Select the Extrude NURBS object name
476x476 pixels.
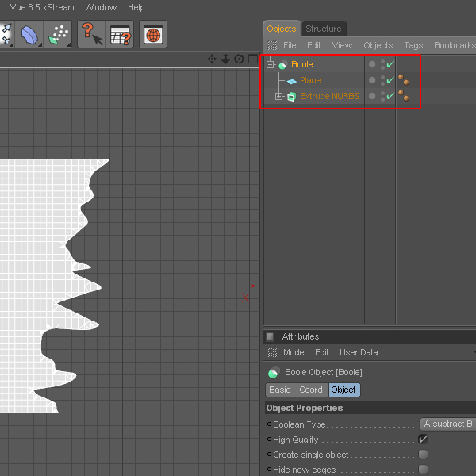coord(330,96)
